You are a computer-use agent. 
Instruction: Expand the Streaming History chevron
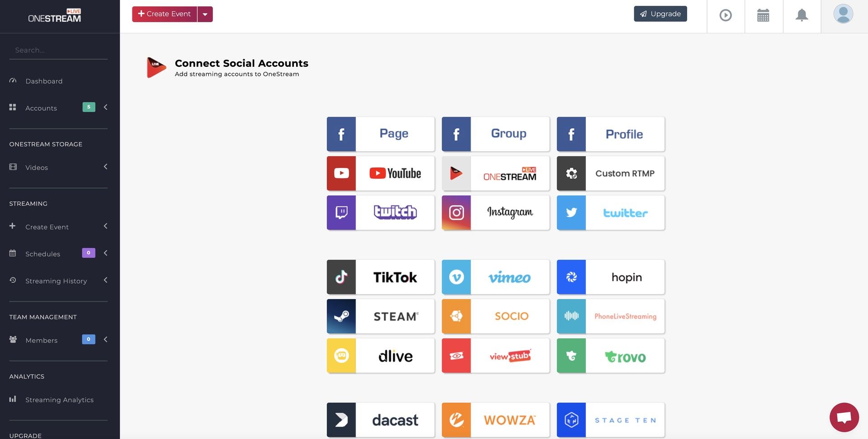coord(105,280)
